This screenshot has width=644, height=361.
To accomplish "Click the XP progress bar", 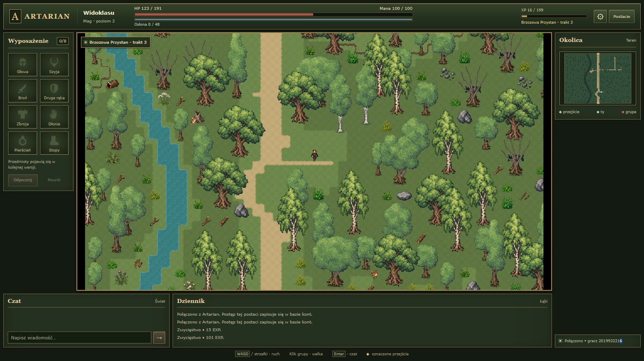I will (554, 16).
